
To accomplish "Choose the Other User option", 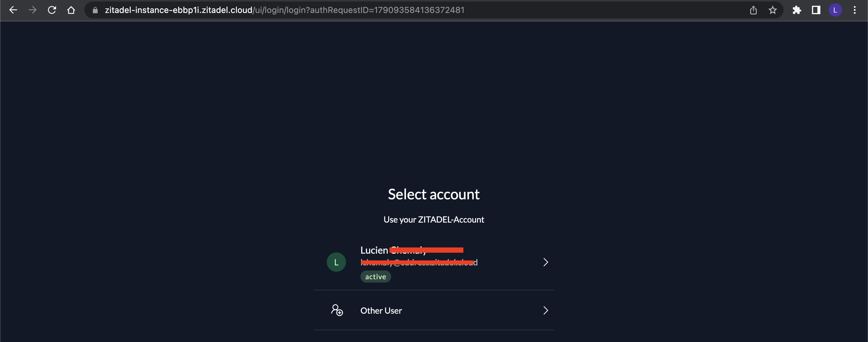I will [381, 311].
